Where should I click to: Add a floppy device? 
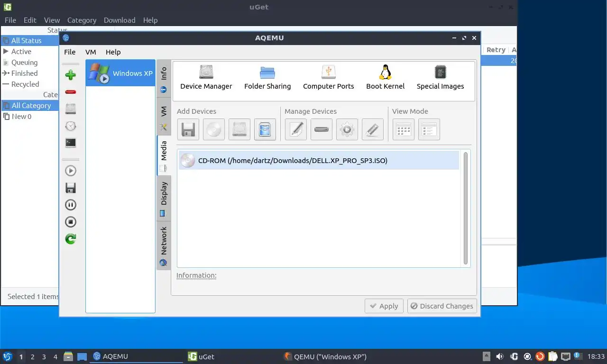click(188, 129)
